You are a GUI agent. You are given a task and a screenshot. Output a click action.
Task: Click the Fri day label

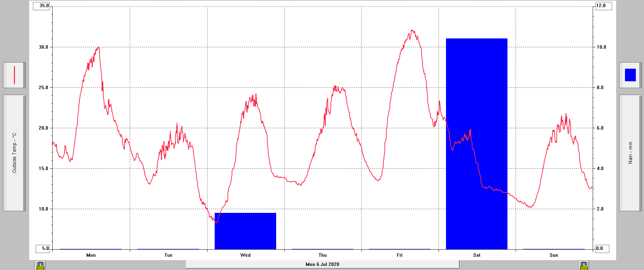pyautogui.click(x=399, y=255)
